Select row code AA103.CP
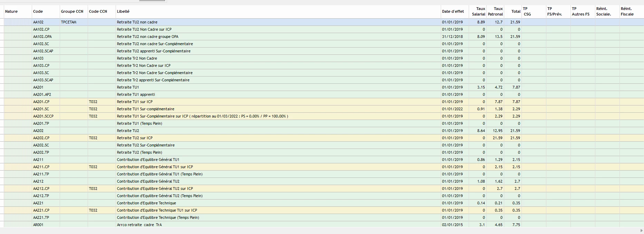 click(41, 65)
